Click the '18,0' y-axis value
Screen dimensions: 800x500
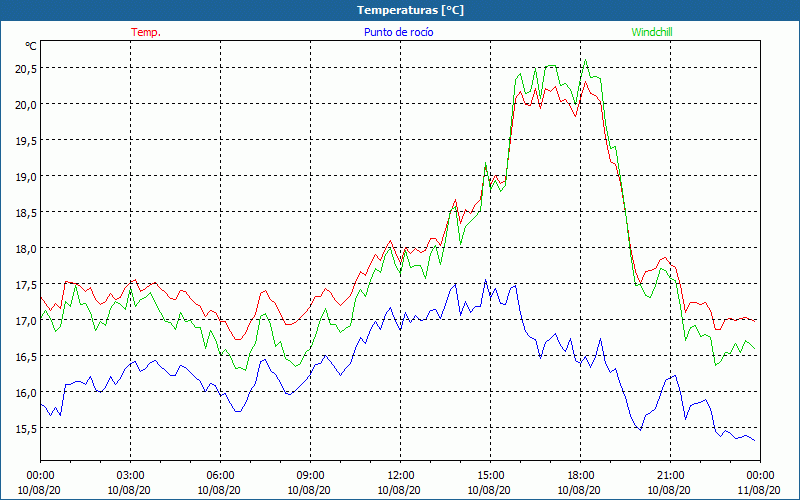point(26,248)
